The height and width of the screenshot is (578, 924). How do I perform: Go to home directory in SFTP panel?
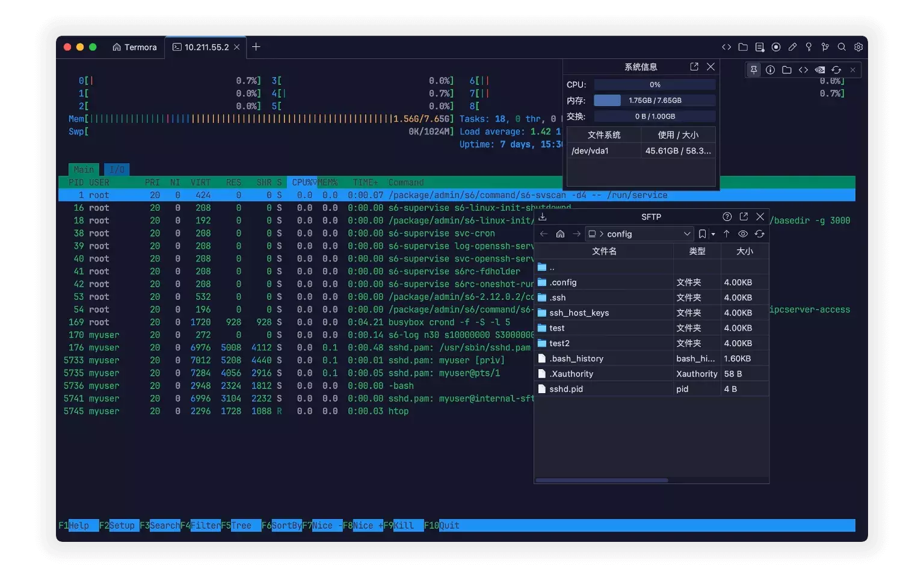click(560, 234)
